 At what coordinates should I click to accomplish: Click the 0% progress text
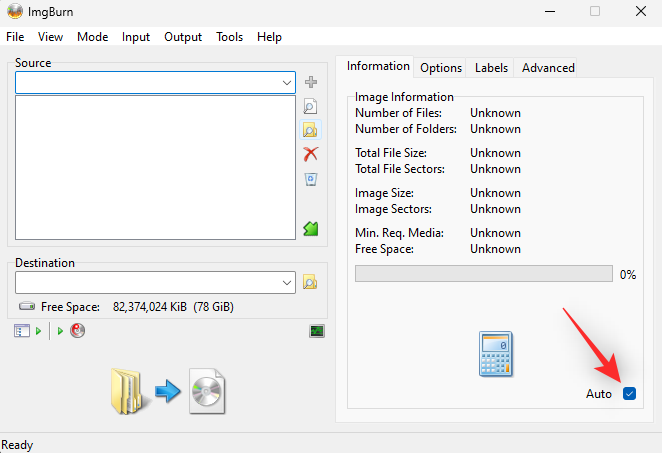pyautogui.click(x=628, y=275)
